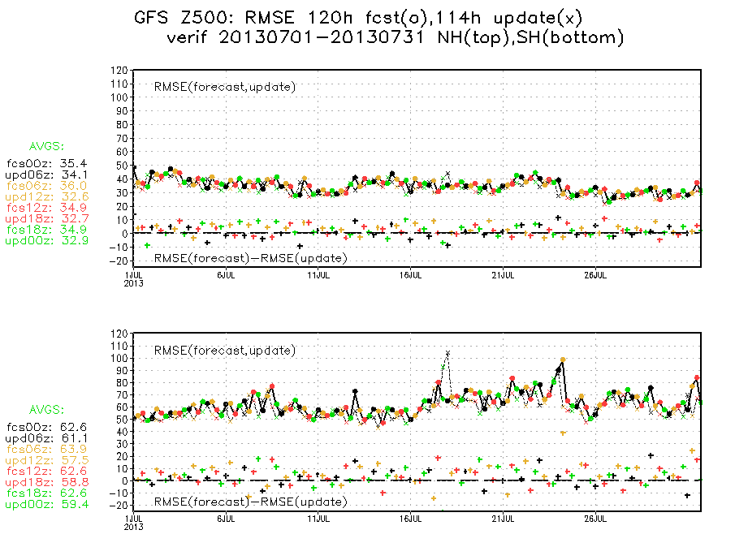Click 'RMSE(forecast)-RMSE(update)' label in bottom chart
Screen dimensions: 735x560
tap(251, 502)
